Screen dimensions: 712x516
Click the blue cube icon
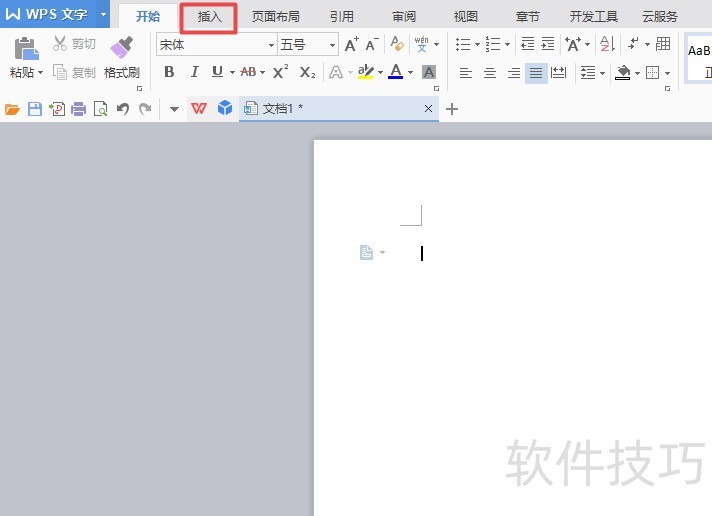coord(225,108)
